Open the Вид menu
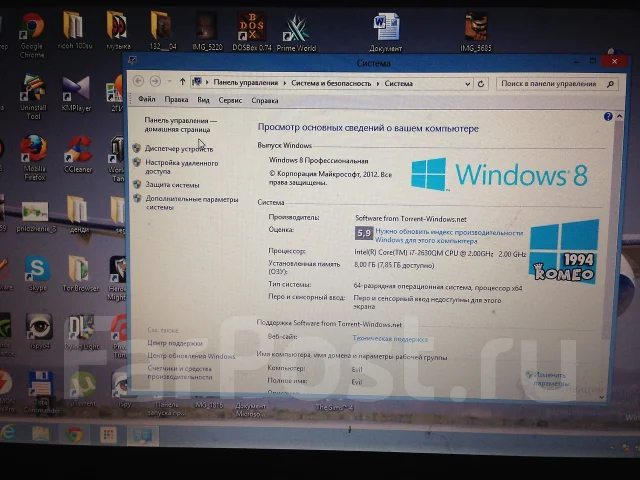The height and width of the screenshot is (480, 640). [x=203, y=100]
